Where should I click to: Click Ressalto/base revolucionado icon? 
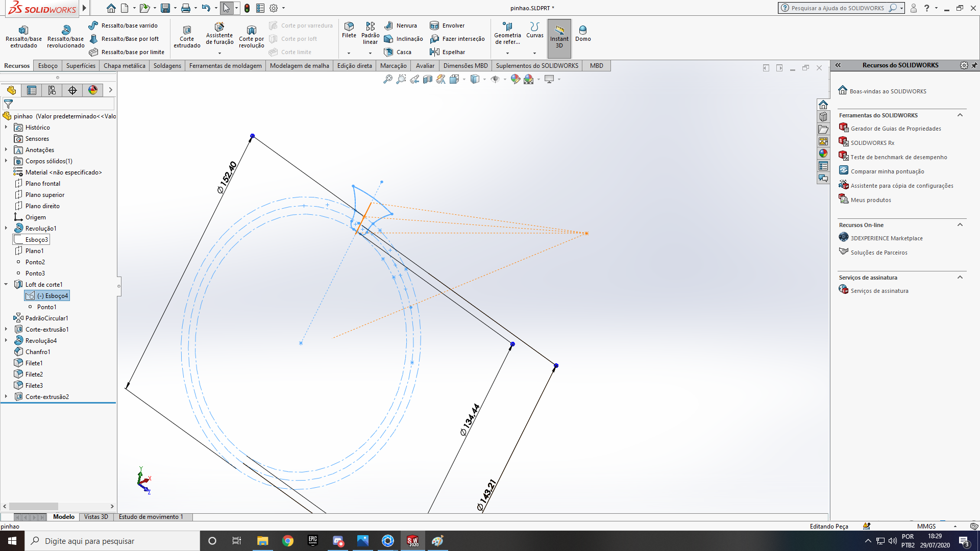(65, 35)
